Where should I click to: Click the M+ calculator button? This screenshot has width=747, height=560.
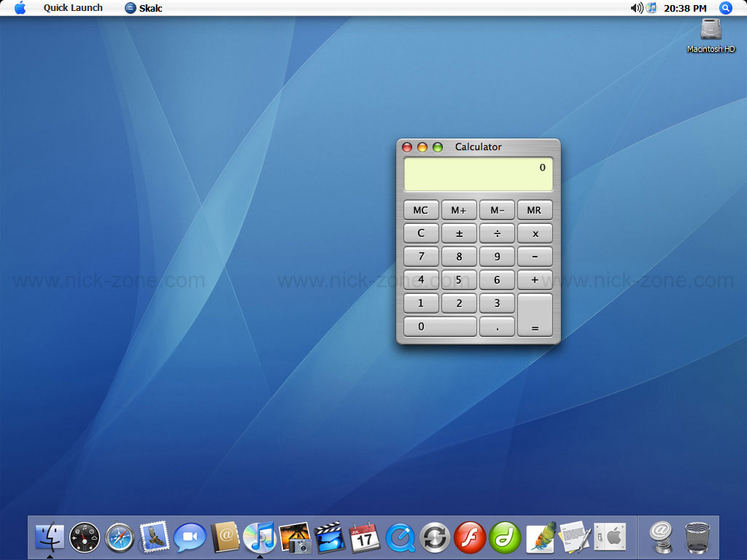[x=459, y=210]
